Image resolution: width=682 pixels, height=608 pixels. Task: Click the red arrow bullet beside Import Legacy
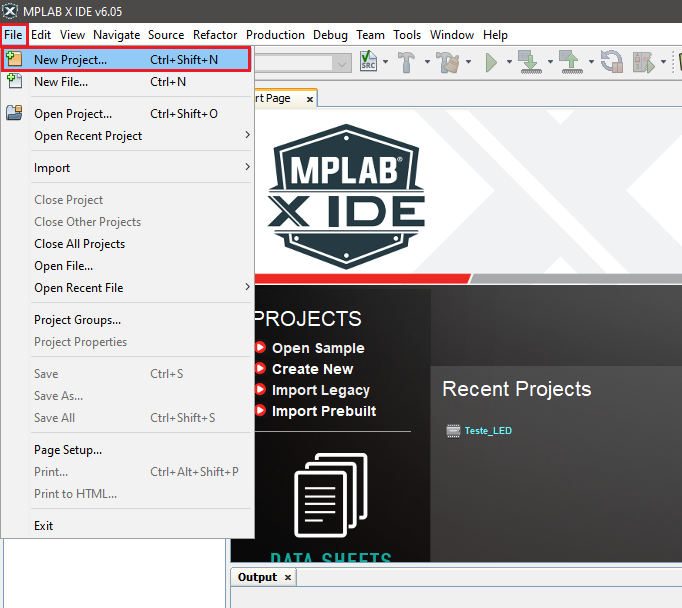pyautogui.click(x=260, y=389)
